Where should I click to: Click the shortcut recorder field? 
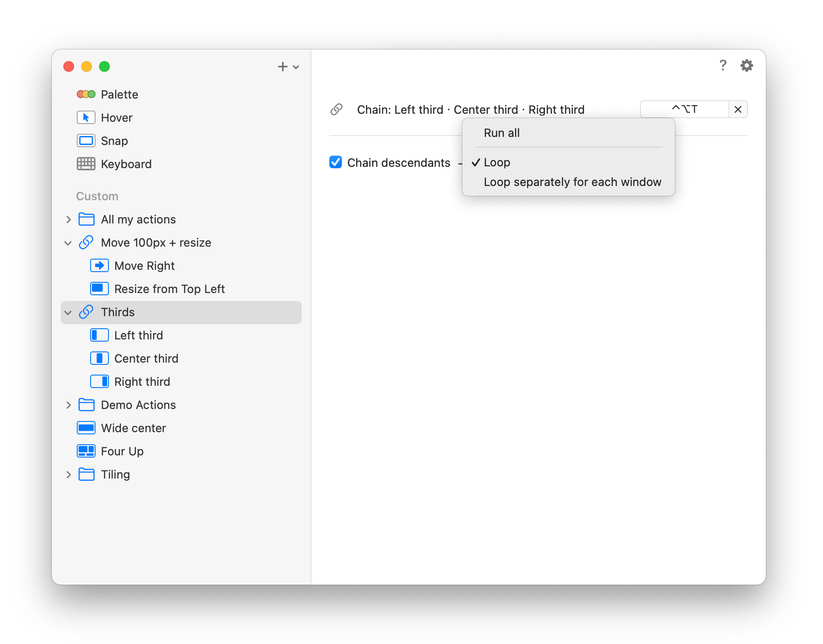[684, 109]
